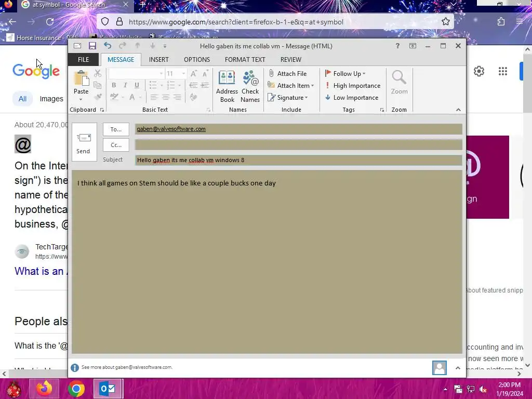
Task: Open Outlook Help question mark
Action: click(397, 46)
